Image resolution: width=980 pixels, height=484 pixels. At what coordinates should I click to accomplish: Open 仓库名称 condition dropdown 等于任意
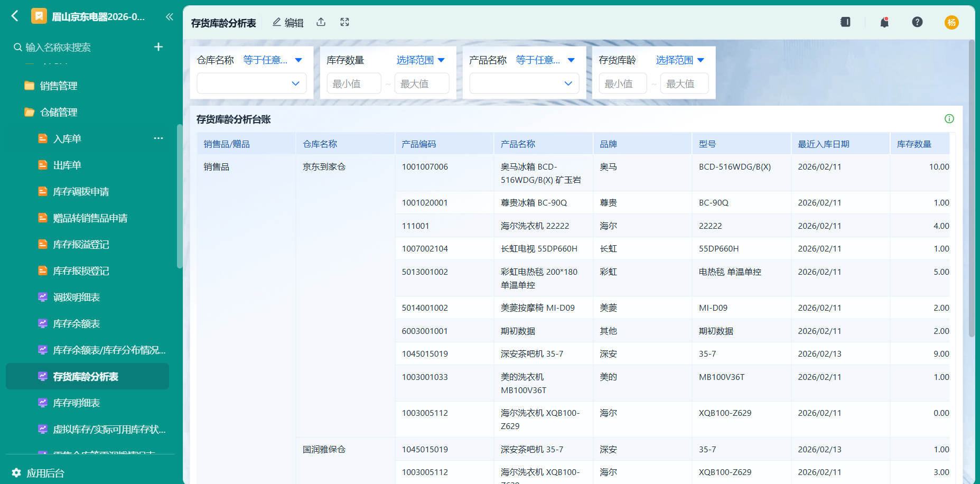click(x=273, y=60)
